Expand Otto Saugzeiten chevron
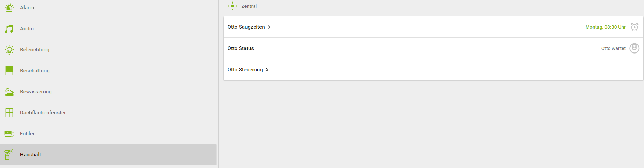The height and width of the screenshot is (168, 644). click(x=269, y=27)
